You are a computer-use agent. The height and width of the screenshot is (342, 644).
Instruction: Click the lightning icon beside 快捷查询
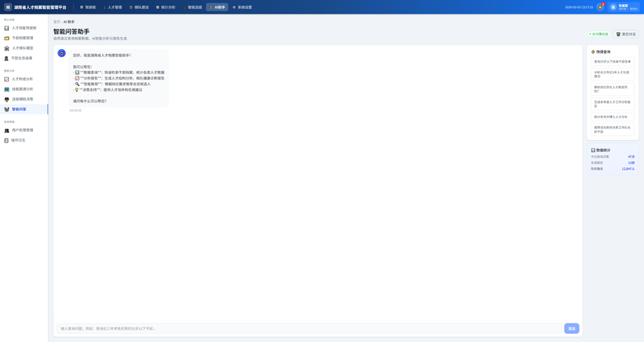click(592, 52)
